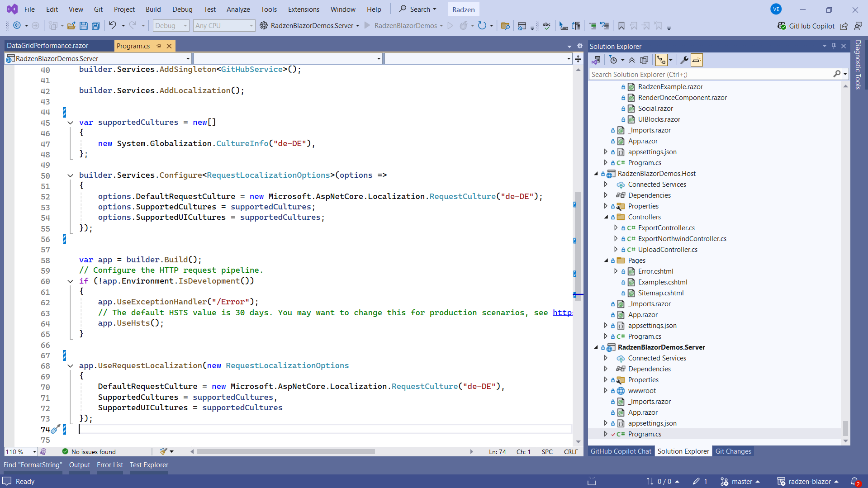Toggle a bookmark on the current line
868x488 pixels.
[621, 26]
